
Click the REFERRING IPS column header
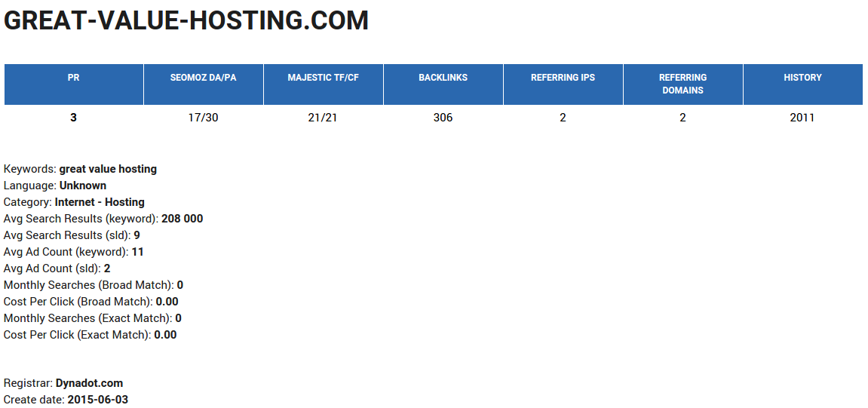tap(563, 78)
